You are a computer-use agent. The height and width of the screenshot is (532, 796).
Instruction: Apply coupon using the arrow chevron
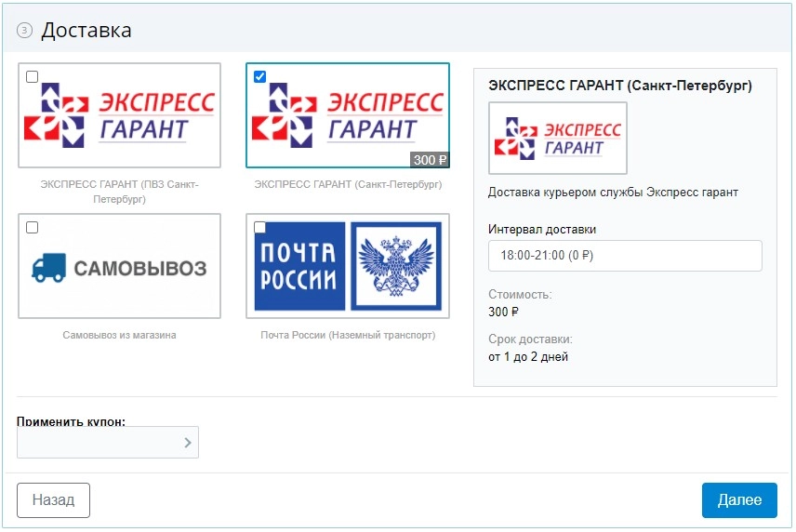(x=187, y=443)
